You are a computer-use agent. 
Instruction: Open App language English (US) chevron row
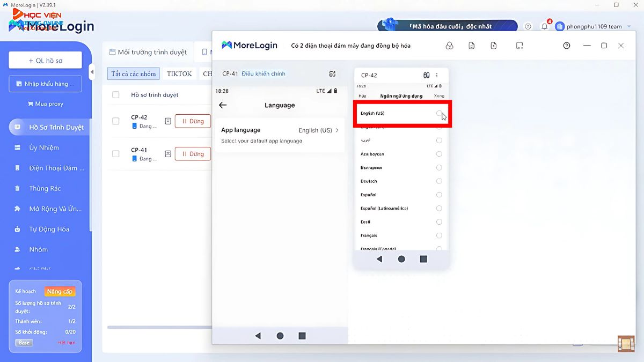click(280, 135)
